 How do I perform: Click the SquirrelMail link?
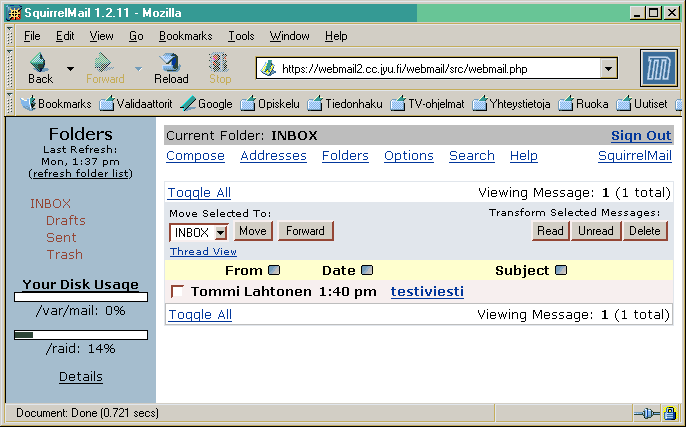[x=635, y=156]
